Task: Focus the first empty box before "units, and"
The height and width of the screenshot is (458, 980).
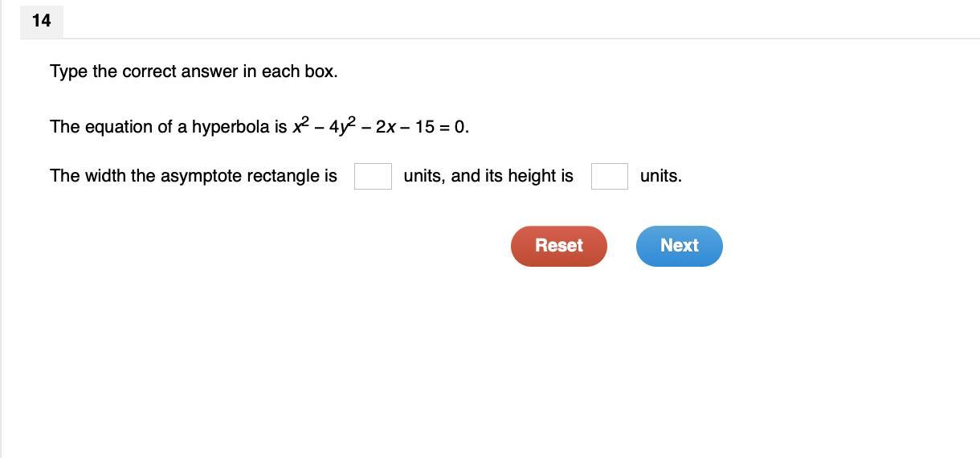Action: tap(373, 176)
